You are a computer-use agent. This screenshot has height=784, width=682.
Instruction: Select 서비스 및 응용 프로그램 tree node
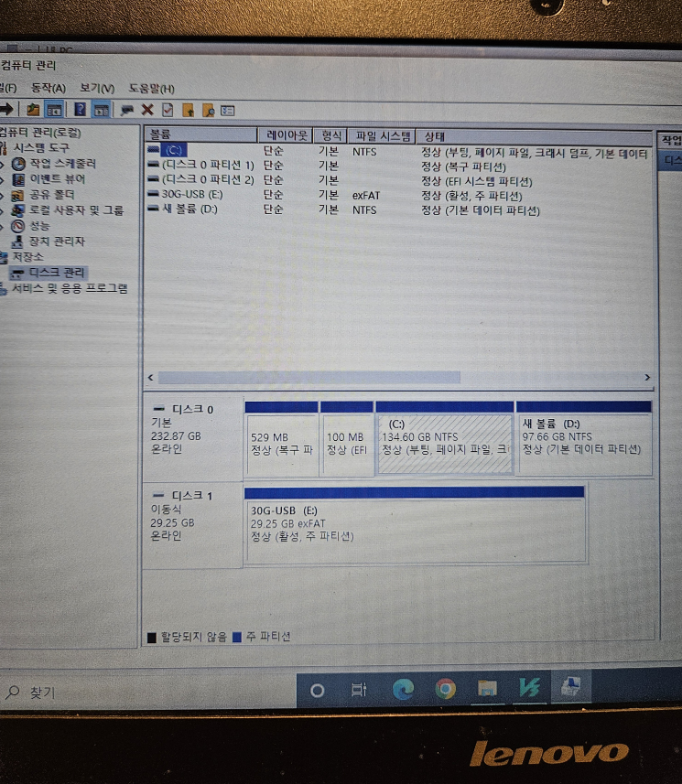[x=70, y=288]
